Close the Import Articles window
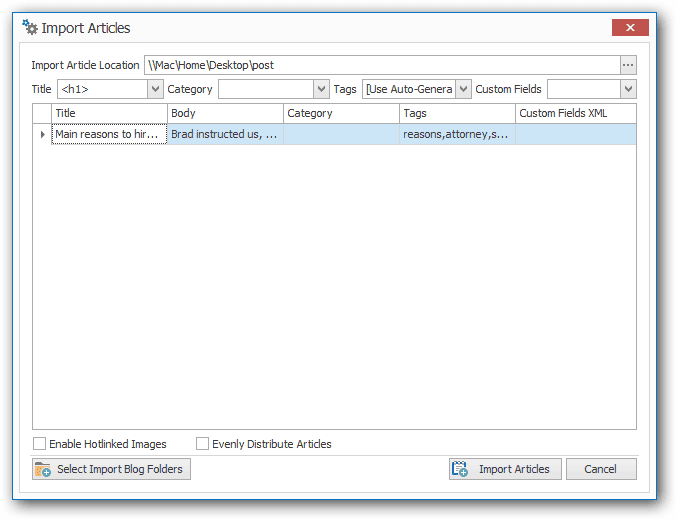This screenshot has width=677, height=520. pos(630,28)
